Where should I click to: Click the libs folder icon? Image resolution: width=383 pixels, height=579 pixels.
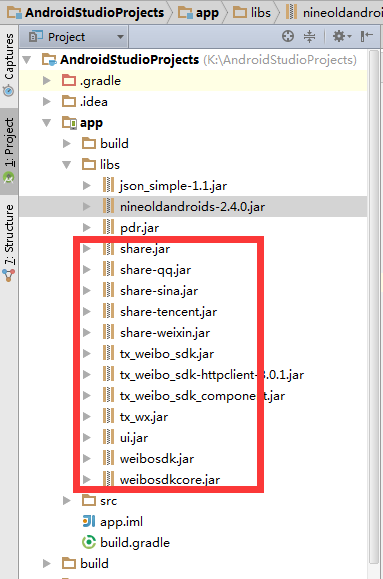(89, 164)
